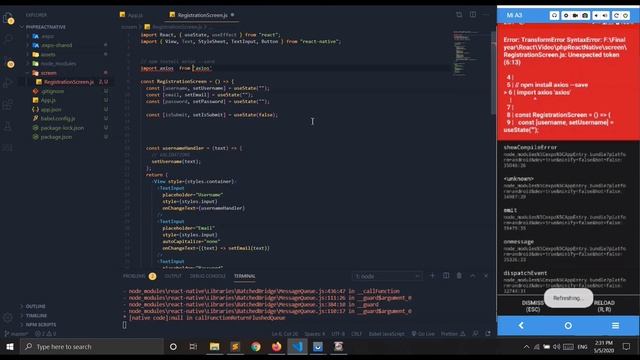
Task: Open Manage gear at the activity bar bottom
Action: 8,317
